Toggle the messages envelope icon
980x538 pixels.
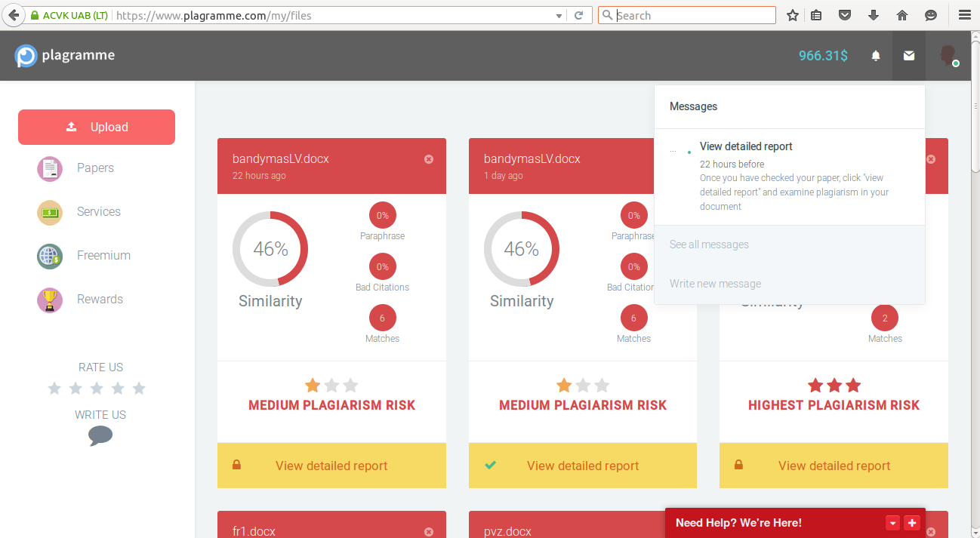click(909, 56)
